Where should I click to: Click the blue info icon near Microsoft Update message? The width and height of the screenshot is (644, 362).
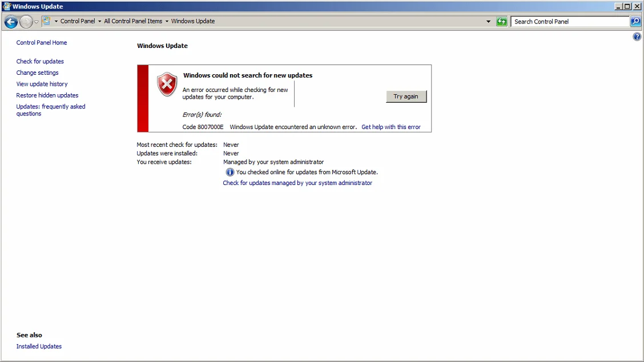click(x=230, y=172)
